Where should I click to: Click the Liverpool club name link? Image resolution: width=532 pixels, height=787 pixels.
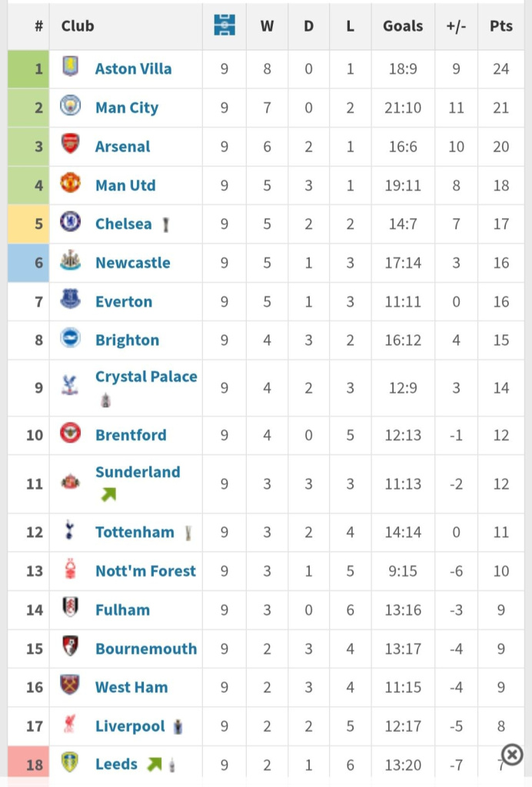[130, 726]
